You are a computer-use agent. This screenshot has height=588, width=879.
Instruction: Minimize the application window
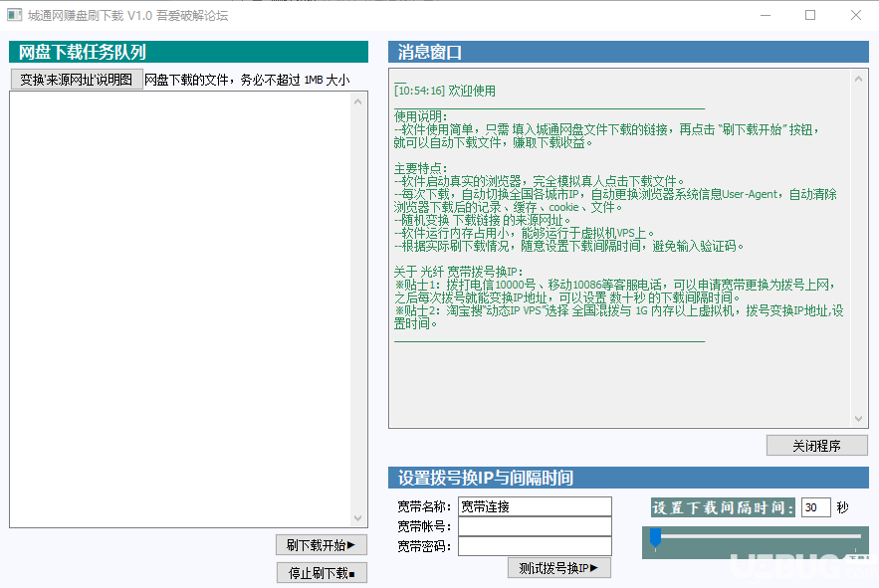[766, 15]
